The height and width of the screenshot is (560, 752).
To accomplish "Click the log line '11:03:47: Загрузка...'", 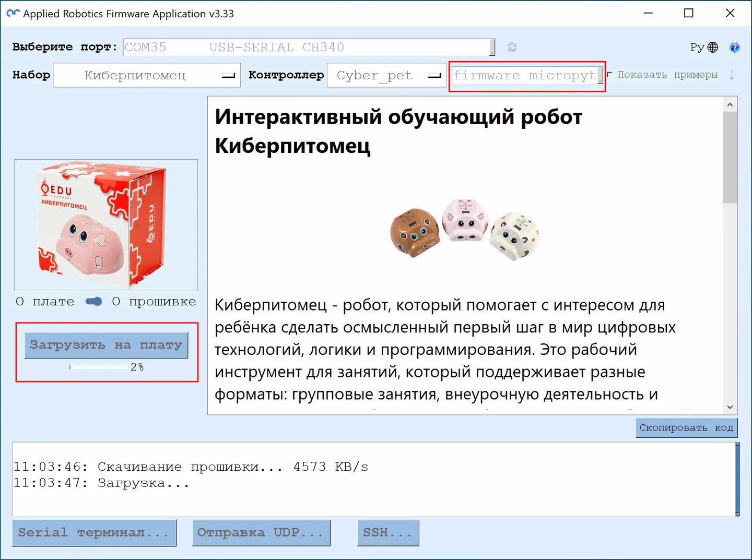I will [x=101, y=483].
